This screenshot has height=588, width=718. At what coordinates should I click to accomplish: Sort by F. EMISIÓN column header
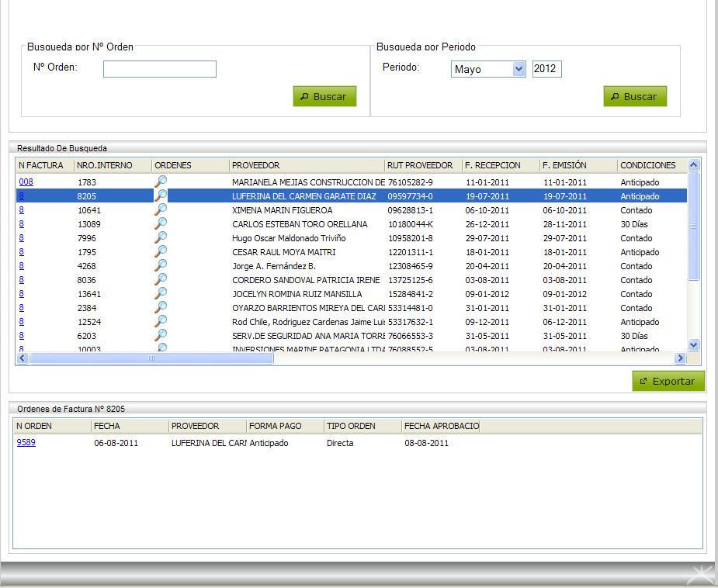[x=578, y=165]
